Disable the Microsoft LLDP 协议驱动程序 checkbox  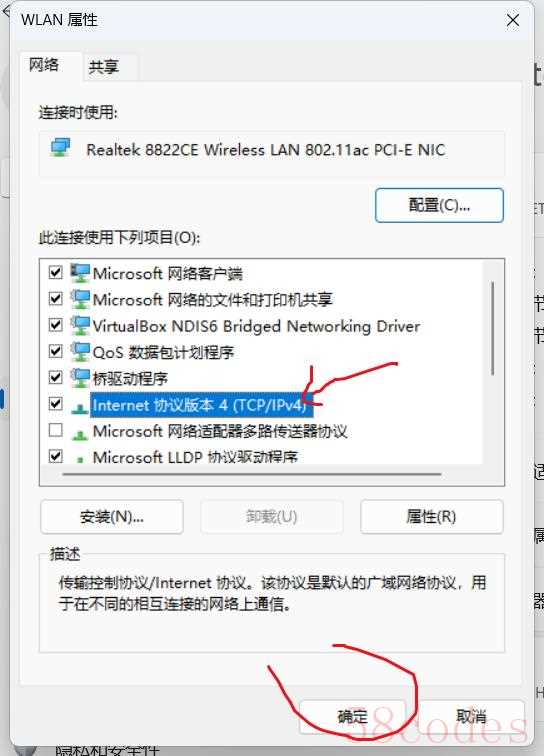56,456
